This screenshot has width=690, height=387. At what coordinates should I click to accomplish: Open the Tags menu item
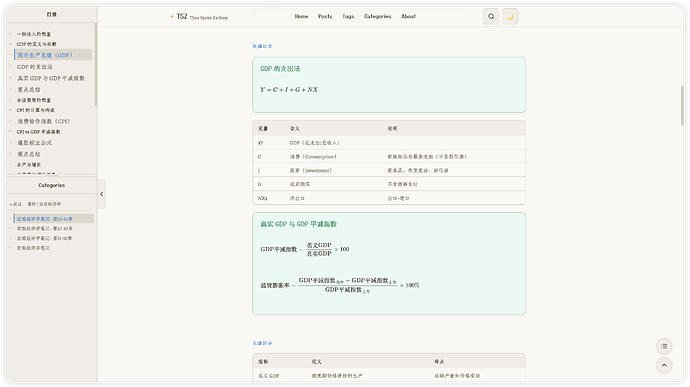[x=348, y=16]
